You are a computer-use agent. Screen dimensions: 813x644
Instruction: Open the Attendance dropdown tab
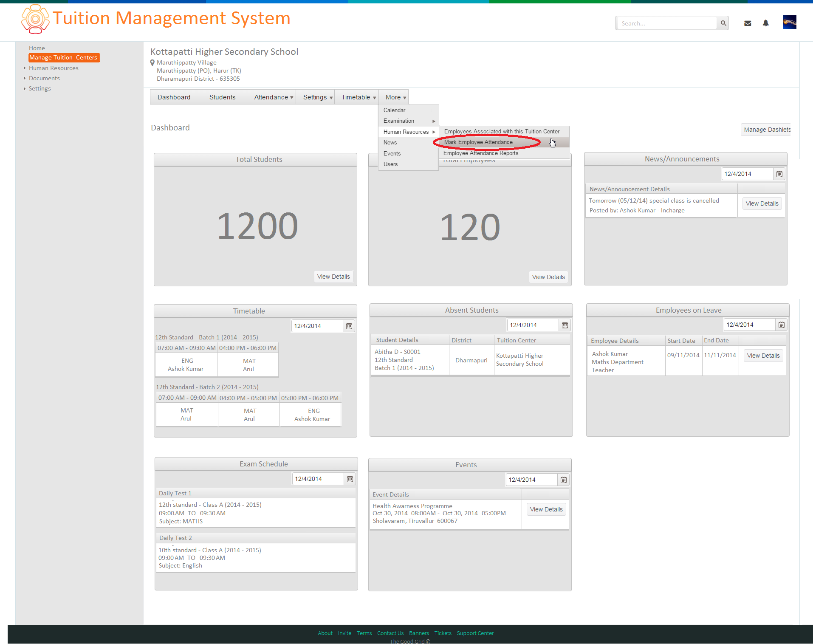(273, 97)
